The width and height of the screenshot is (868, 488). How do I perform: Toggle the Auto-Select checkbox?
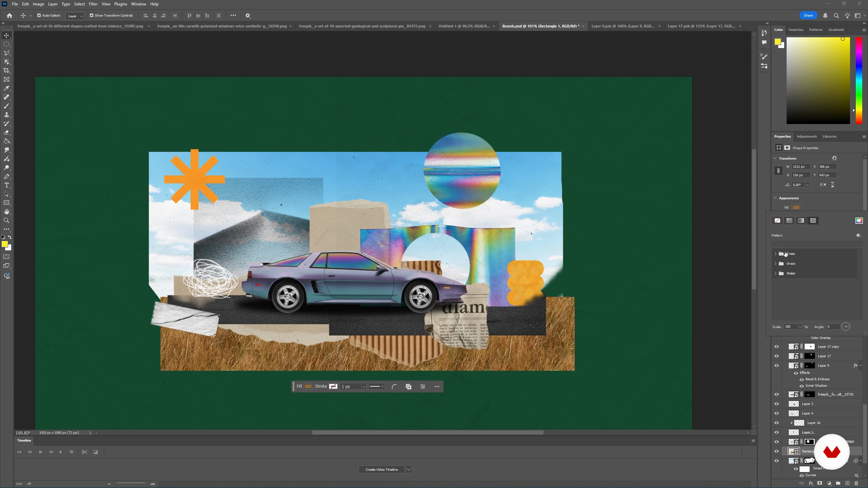[x=39, y=16]
